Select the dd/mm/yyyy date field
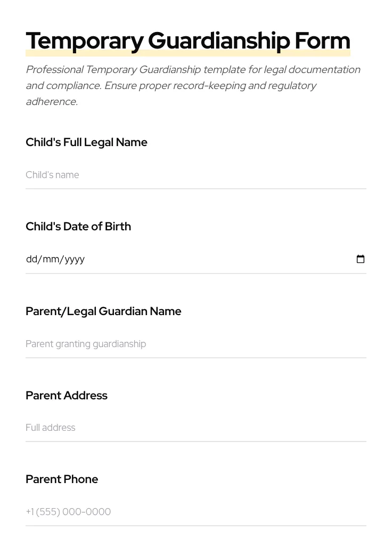Viewport: 392px width, 546px height. [x=160, y=259]
